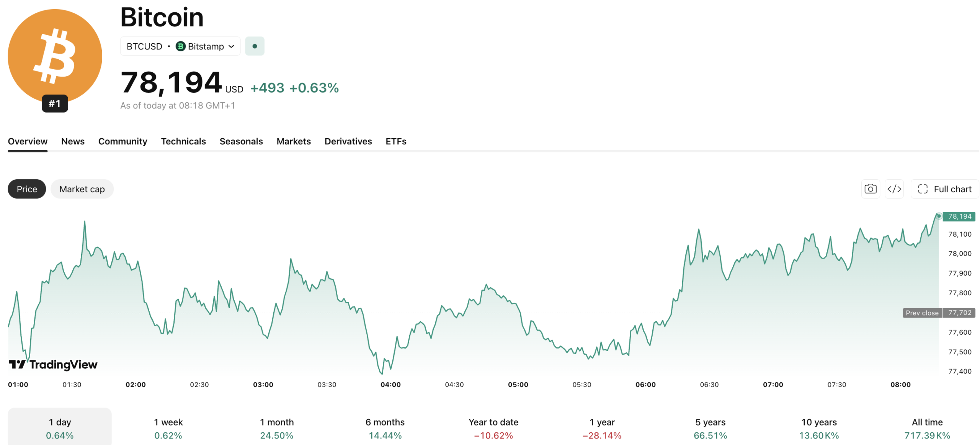This screenshot has height=445, width=980.
Task: Select the Year to date range
Action: point(493,428)
